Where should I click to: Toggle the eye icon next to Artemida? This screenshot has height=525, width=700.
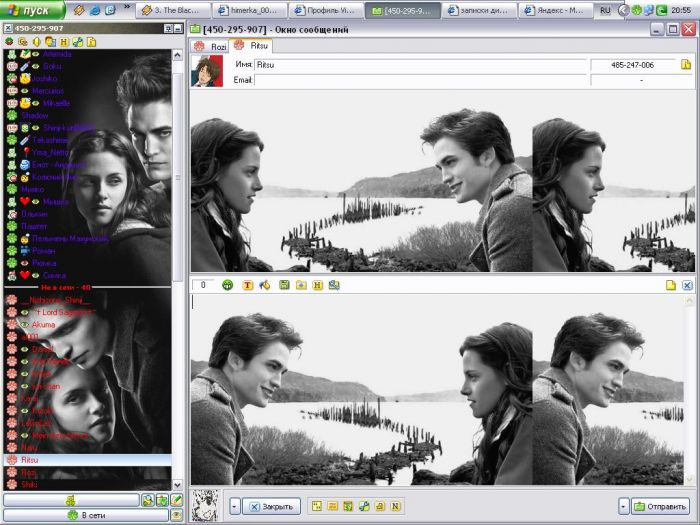click(36, 54)
